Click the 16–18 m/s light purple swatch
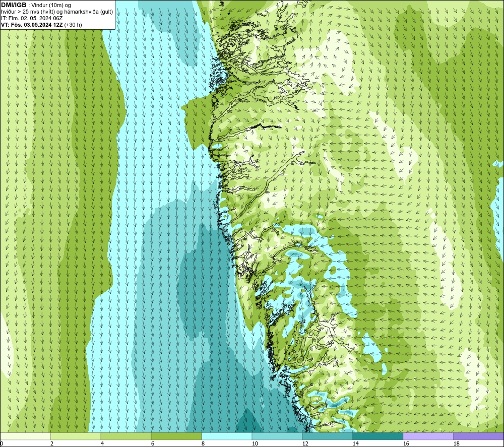Viewport: 504px width, 447px height. click(x=428, y=436)
